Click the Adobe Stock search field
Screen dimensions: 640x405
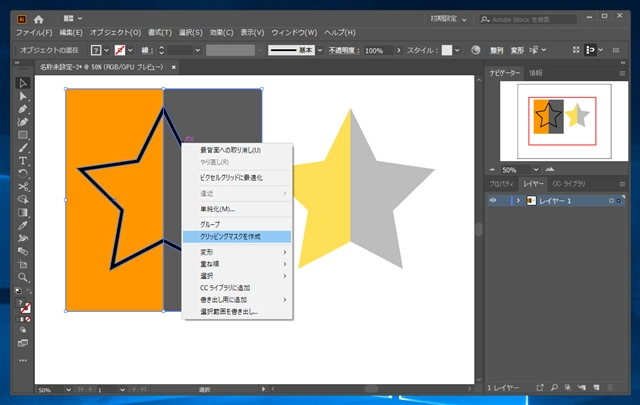528,19
